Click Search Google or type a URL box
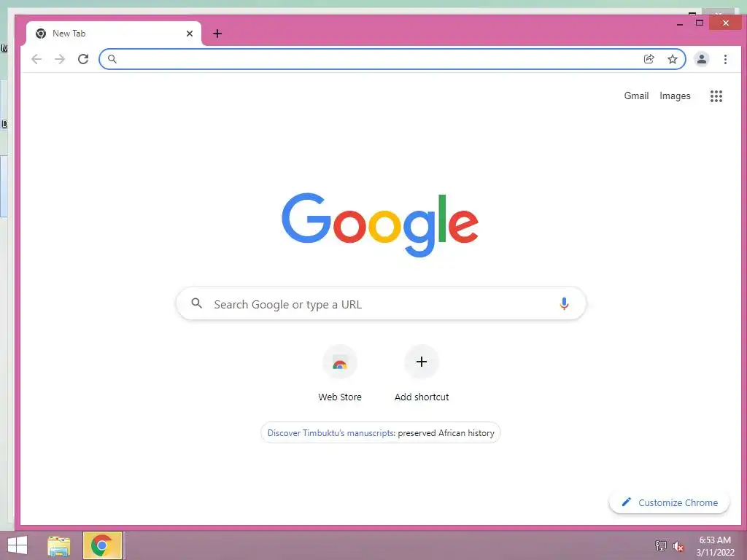Image resolution: width=747 pixels, height=560 pixels. [x=381, y=304]
